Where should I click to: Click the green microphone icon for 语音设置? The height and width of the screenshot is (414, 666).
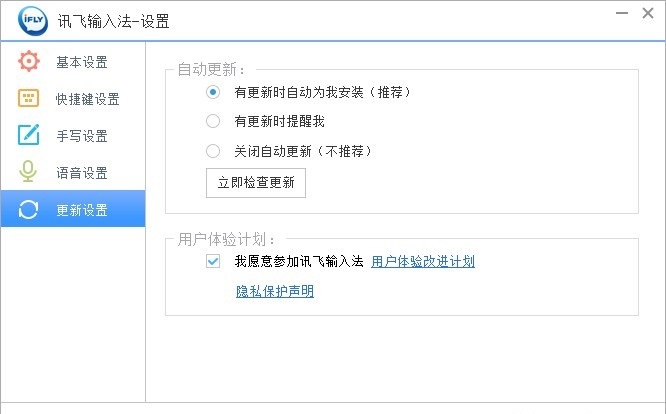coord(29,172)
